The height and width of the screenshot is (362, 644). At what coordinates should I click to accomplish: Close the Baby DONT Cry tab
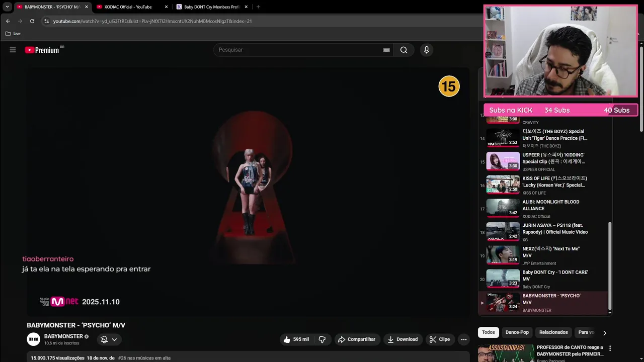[x=246, y=7]
